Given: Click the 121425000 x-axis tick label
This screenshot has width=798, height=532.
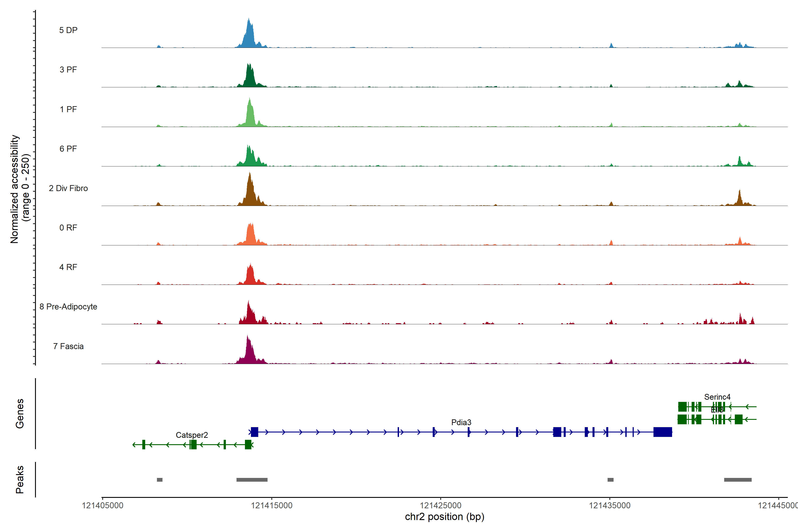Looking at the screenshot, I should pyautogui.click(x=440, y=505).
